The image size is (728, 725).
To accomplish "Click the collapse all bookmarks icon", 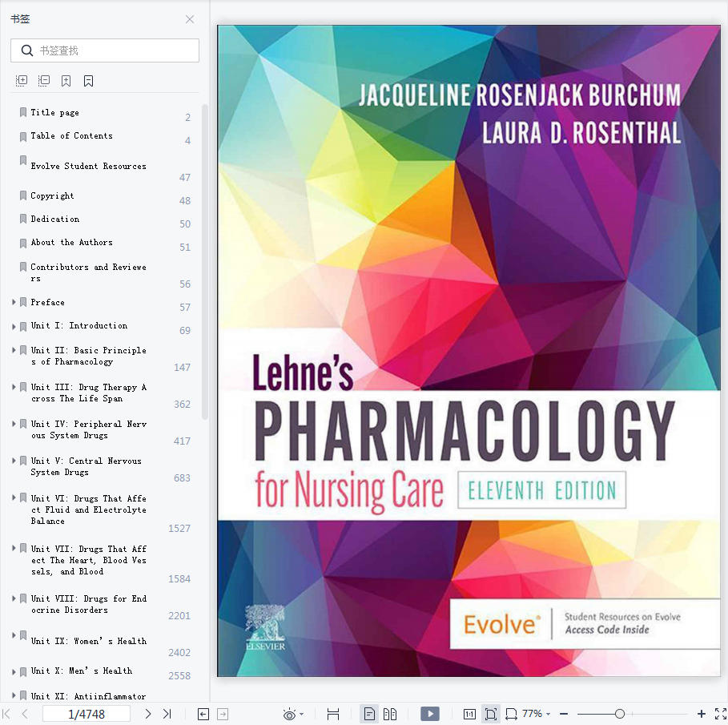I will (x=43, y=81).
